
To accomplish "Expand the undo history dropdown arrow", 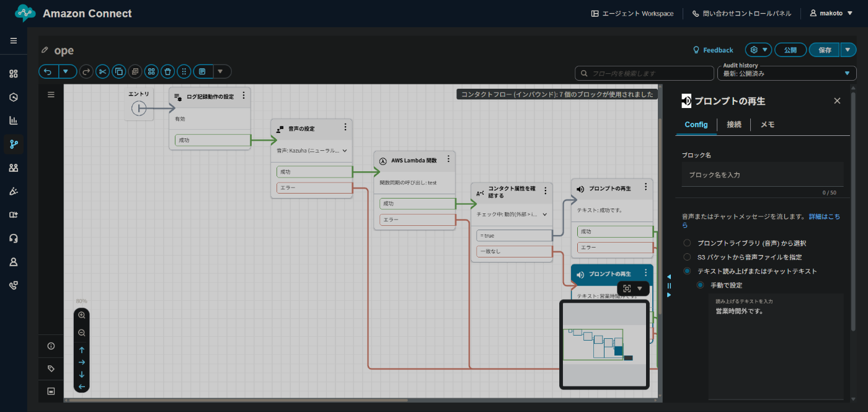I will coord(68,71).
